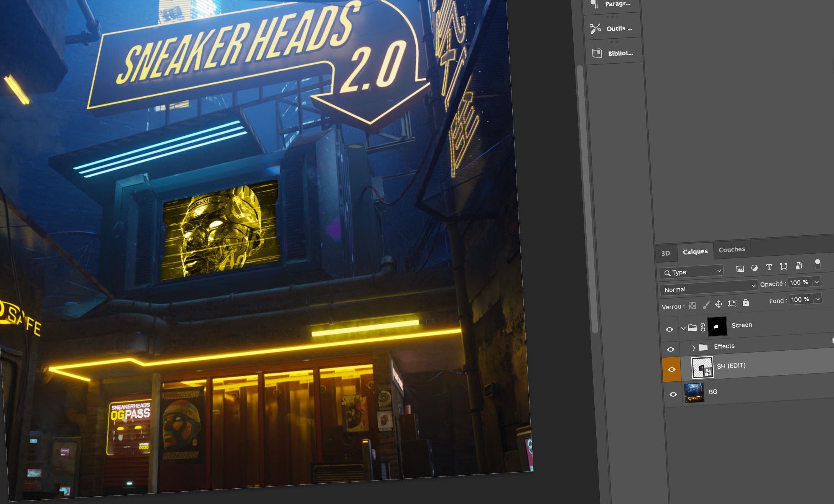This screenshot has height=504, width=834.
Task: Open the Paragraph panel icon
Action: click(594, 4)
